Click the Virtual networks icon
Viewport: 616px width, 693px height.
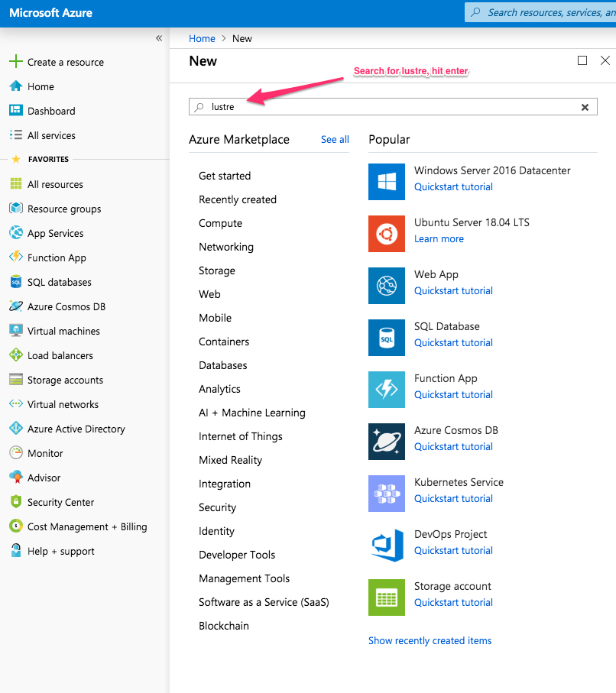(x=16, y=403)
